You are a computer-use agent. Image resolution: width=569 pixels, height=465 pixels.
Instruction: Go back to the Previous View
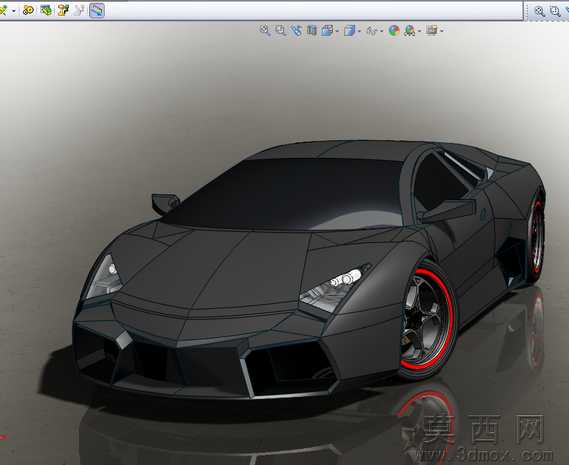pyautogui.click(x=296, y=30)
